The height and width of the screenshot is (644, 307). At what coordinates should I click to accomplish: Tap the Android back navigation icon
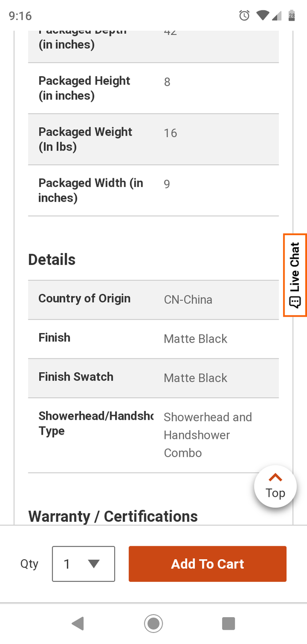pyautogui.click(x=78, y=623)
